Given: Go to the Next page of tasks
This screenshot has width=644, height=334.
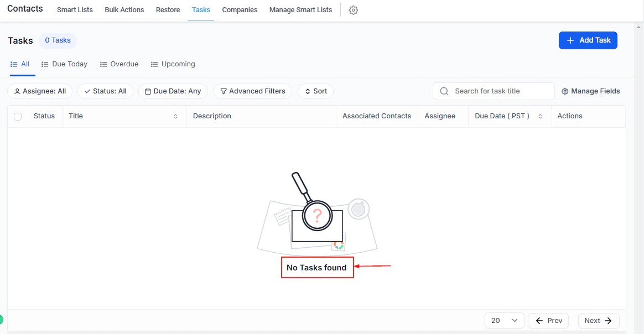Looking at the screenshot, I should tap(599, 320).
